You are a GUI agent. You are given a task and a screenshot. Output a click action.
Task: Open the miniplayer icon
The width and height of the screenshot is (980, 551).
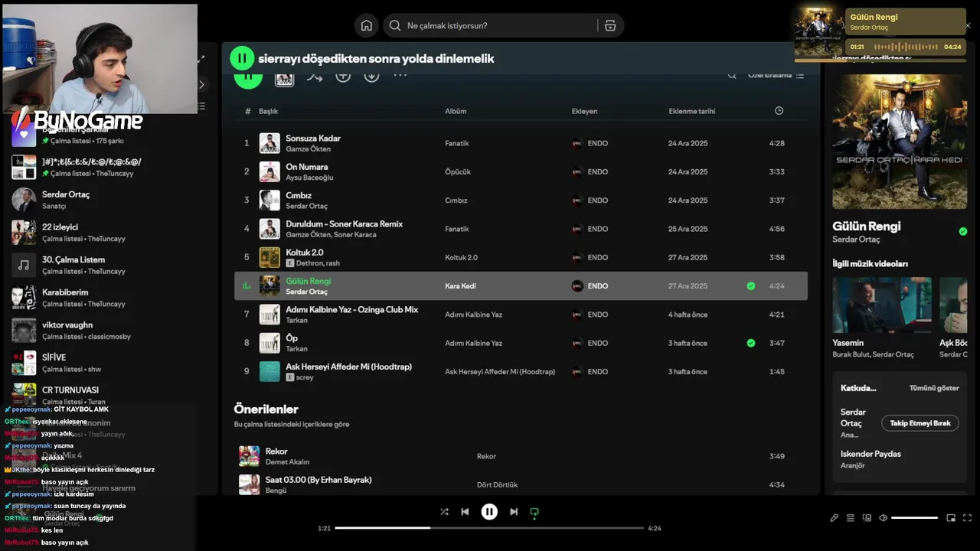[951, 518]
